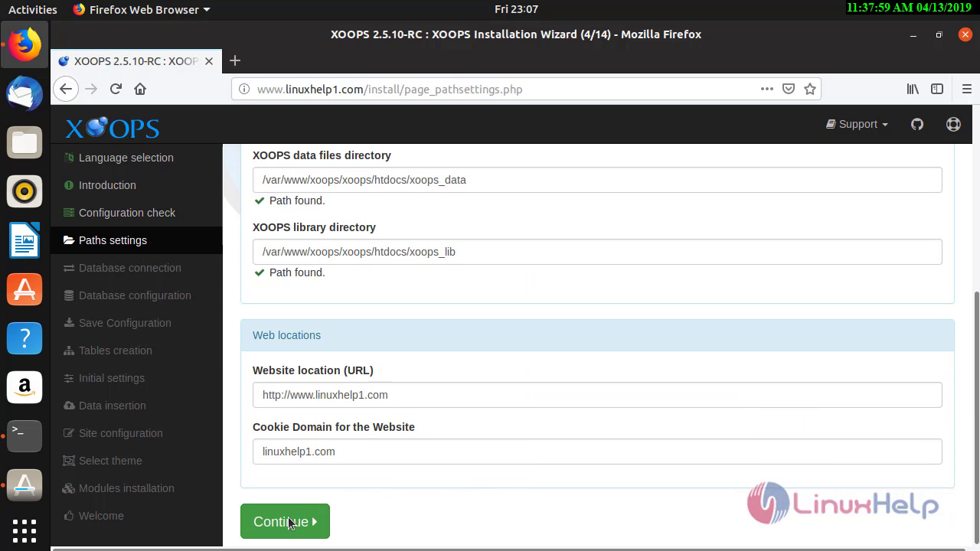The image size is (980, 551).
Task: Select Initial settings step
Action: (136, 378)
